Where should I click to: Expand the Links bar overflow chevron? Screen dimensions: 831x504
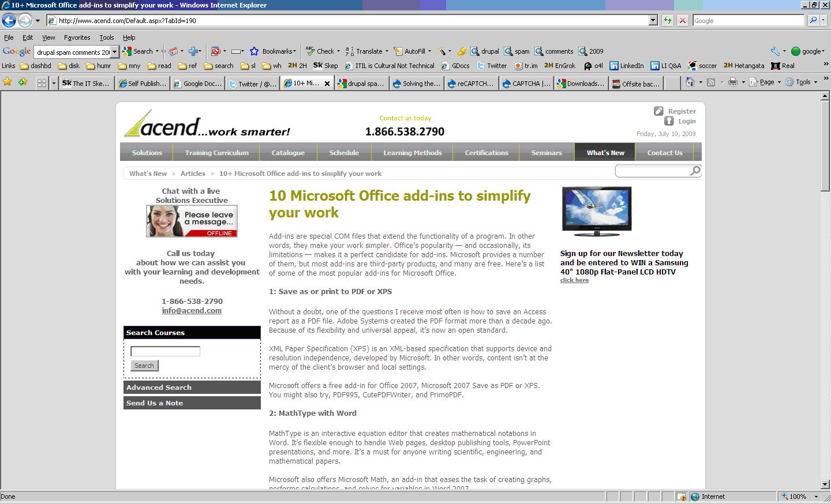(826, 65)
